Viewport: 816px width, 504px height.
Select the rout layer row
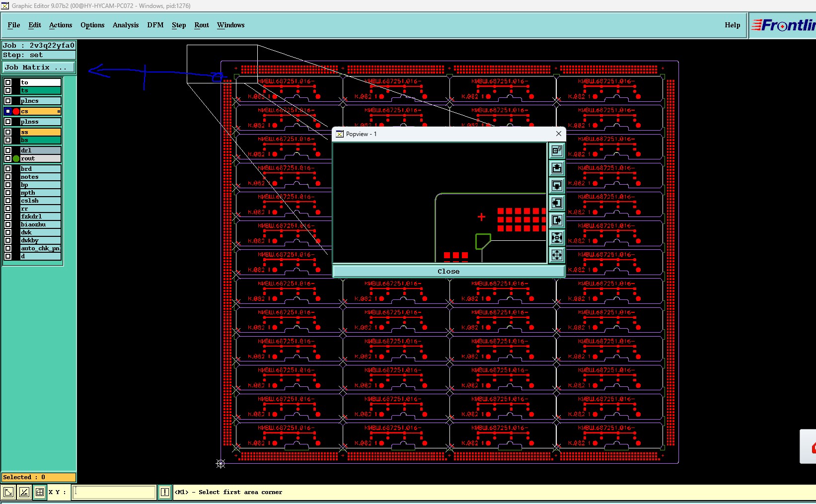[41, 158]
